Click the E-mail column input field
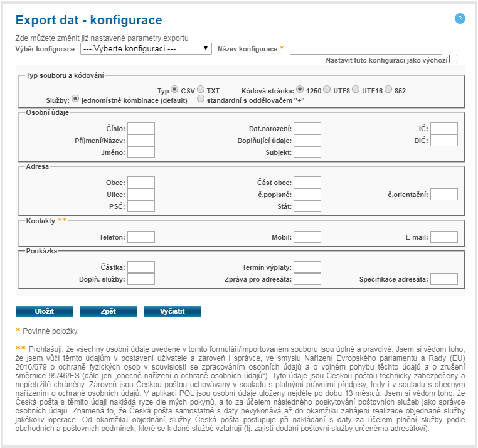This screenshot has width=478, height=448. click(443, 237)
